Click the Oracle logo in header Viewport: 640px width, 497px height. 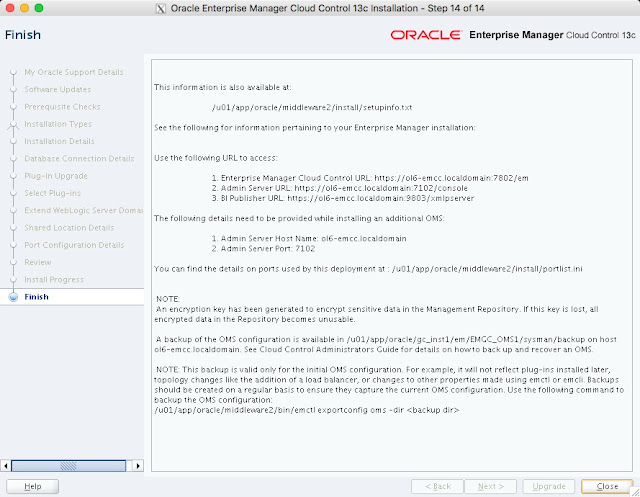coord(426,35)
